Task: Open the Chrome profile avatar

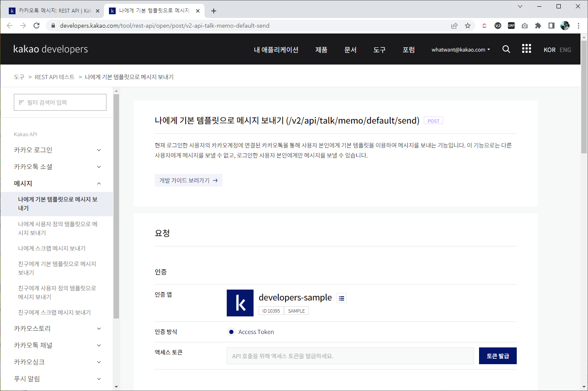Action: tap(565, 26)
